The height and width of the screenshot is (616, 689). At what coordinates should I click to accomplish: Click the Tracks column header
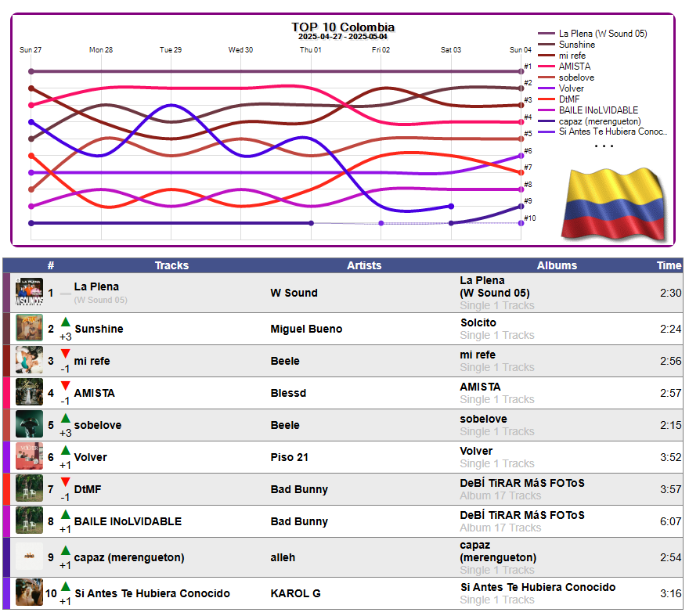171,265
